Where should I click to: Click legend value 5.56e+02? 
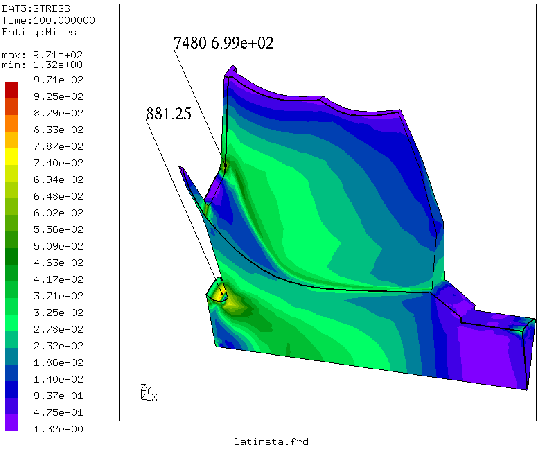pyautogui.click(x=58, y=230)
